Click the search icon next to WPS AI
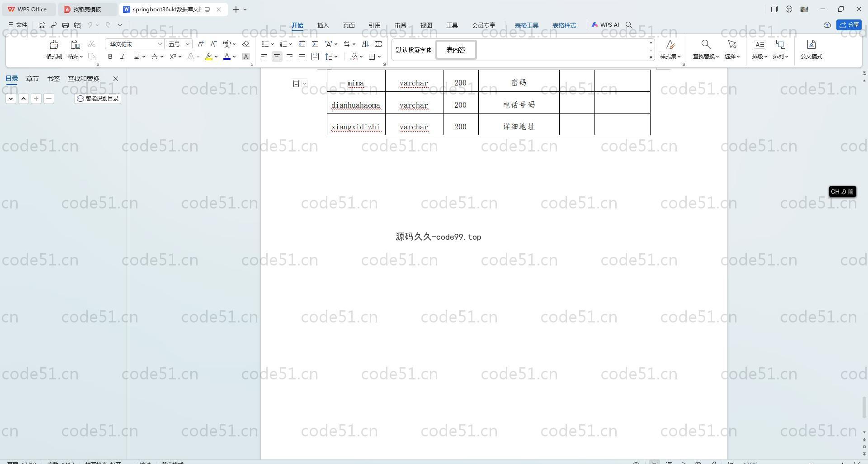This screenshot has width=868, height=464. click(629, 25)
